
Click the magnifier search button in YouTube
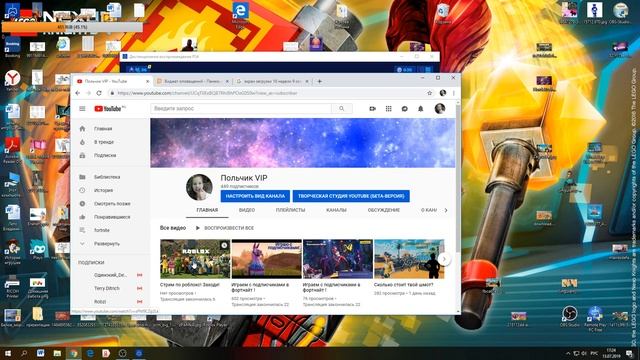point(342,109)
